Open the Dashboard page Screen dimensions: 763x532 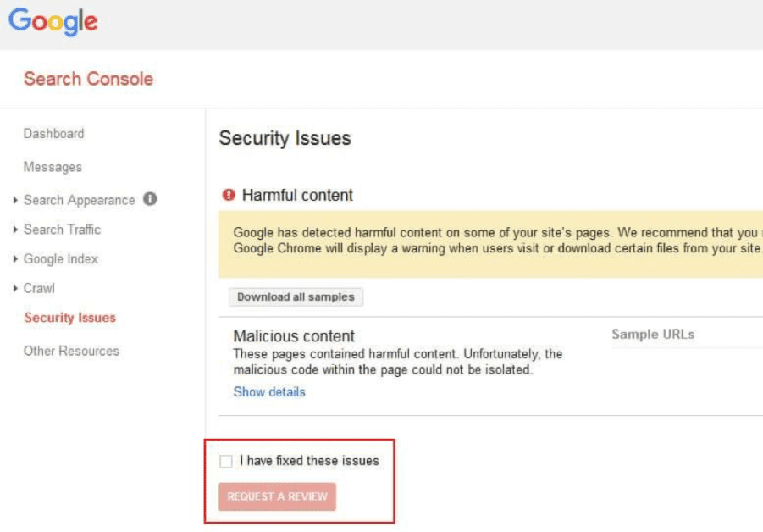point(53,134)
